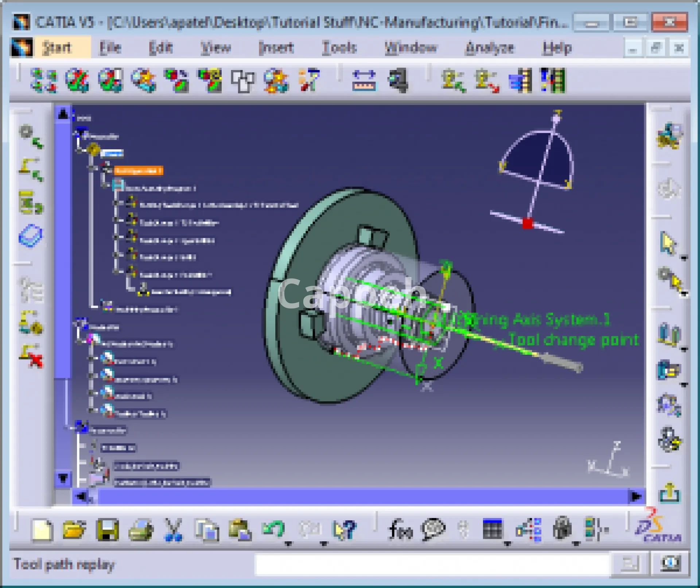Click the Cut scissors icon
The height and width of the screenshot is (588, 700).
(x=173, y=530)
